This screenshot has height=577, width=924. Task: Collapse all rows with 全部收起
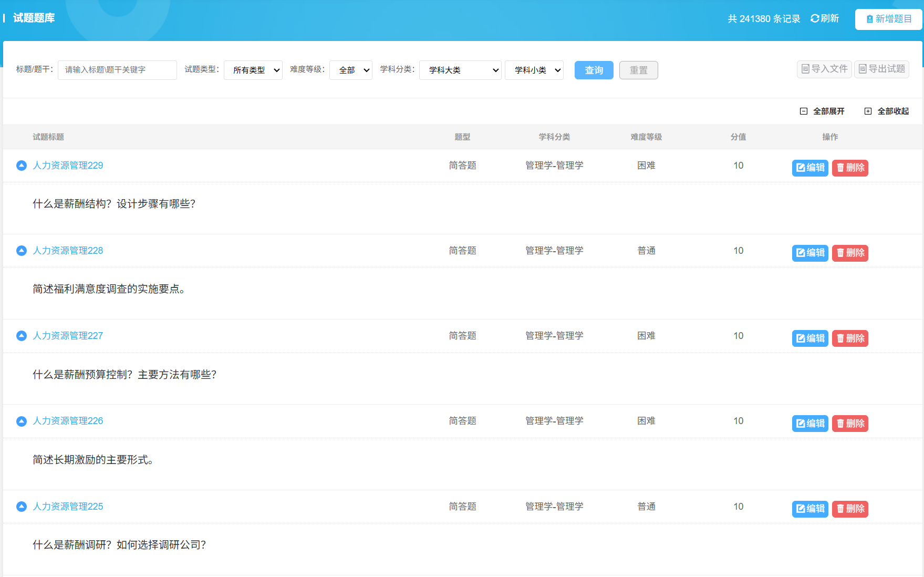click(887, 111)
